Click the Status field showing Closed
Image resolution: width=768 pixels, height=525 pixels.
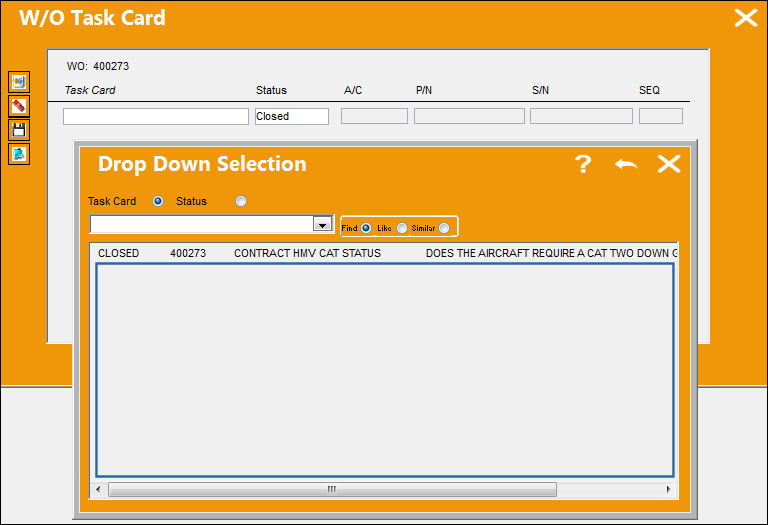[x=292, y=117]
